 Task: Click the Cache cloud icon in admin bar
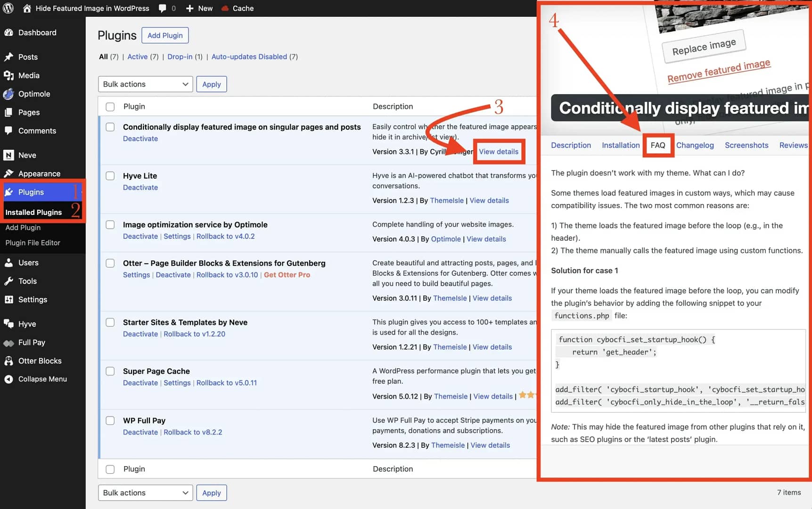225,8
